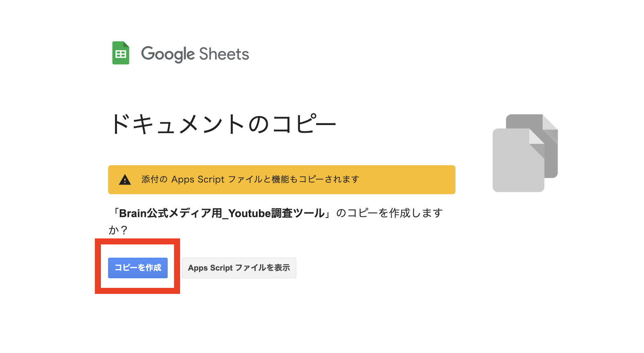The width and height of the screenshot is (644, 353).
Task: Click the "ドキュメントのコピー" heading
Action: pyautogui.click(x=223, y=124)
